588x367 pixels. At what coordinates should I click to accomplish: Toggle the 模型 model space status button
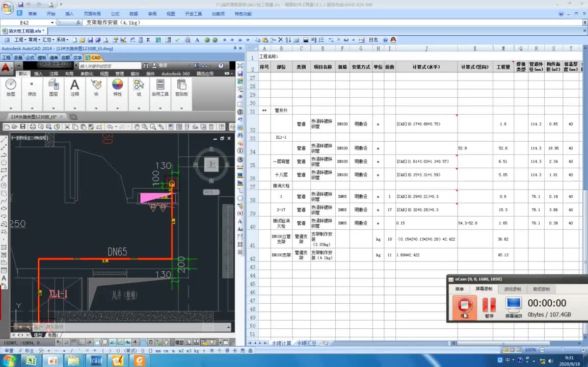tap(179, 342)
